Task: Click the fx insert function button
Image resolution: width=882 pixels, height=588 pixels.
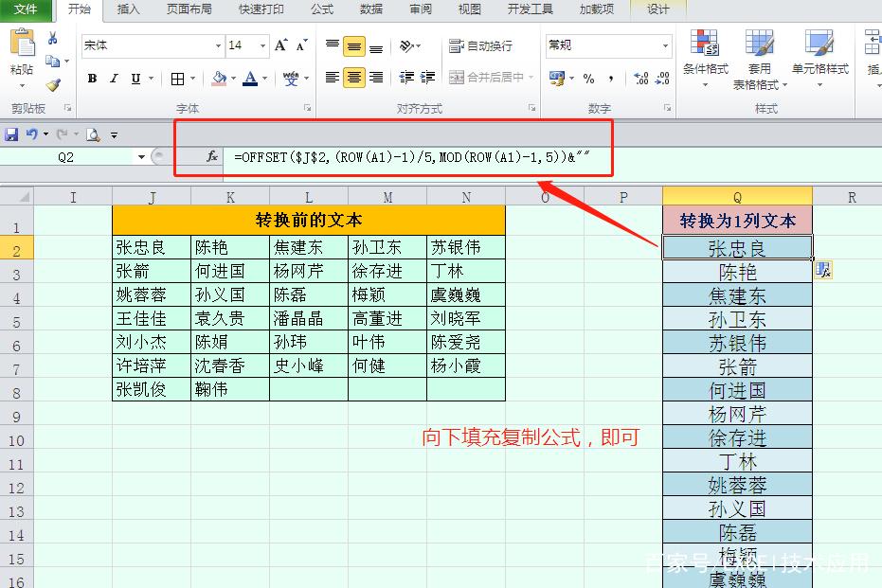Action: (x=212, y=156)
